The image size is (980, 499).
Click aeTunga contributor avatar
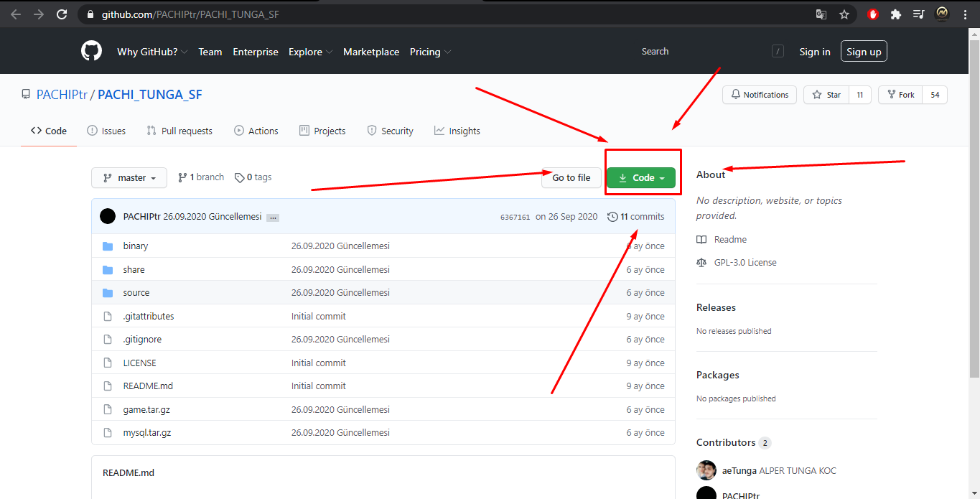coord(706,471)
